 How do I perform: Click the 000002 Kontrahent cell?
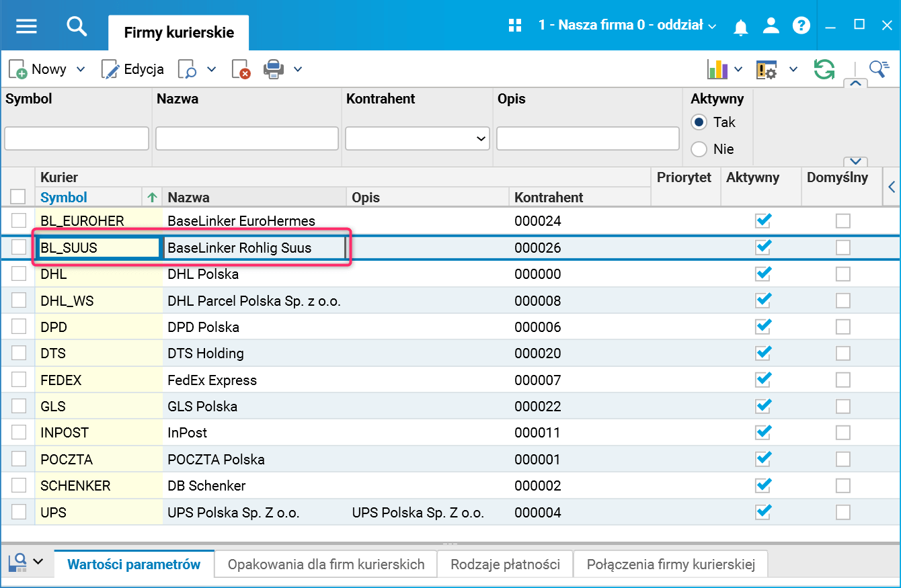[580, 486]
